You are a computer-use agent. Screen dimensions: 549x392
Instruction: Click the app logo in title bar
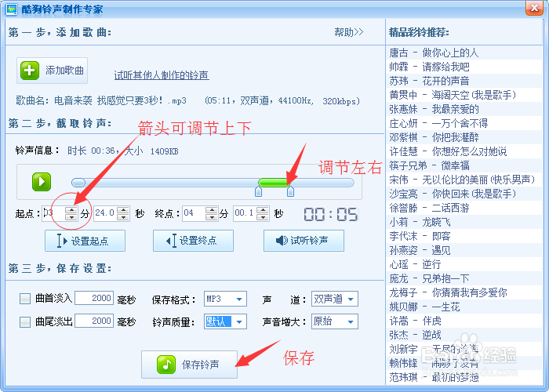coord(12,9)
